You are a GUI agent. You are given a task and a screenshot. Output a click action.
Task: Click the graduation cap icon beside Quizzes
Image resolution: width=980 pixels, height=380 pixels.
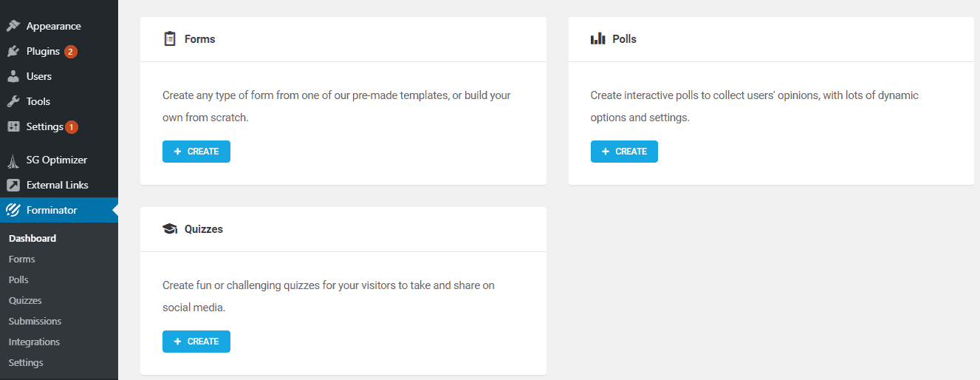point(170,229)
